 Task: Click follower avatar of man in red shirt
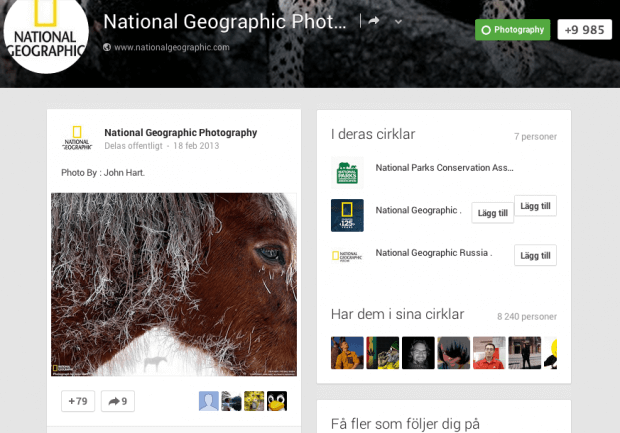[489, 353]
